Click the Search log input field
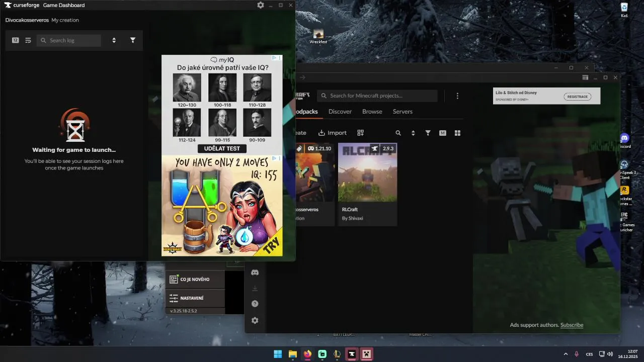The height and width of the screenshot is (362, 644). point(69,40)
